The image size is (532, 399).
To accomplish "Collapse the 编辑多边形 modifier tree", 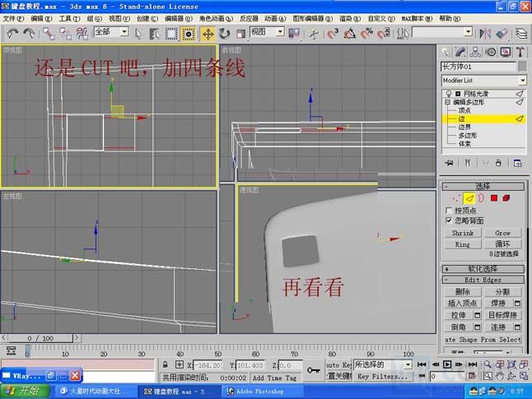I will [x=447, y=102].
